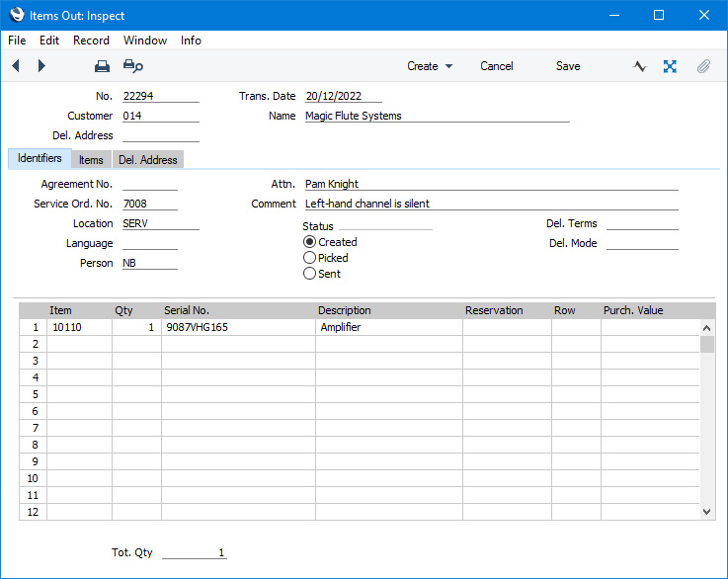Open the Edit menu
Screen dimensions: 728x579
pos(49,41)
